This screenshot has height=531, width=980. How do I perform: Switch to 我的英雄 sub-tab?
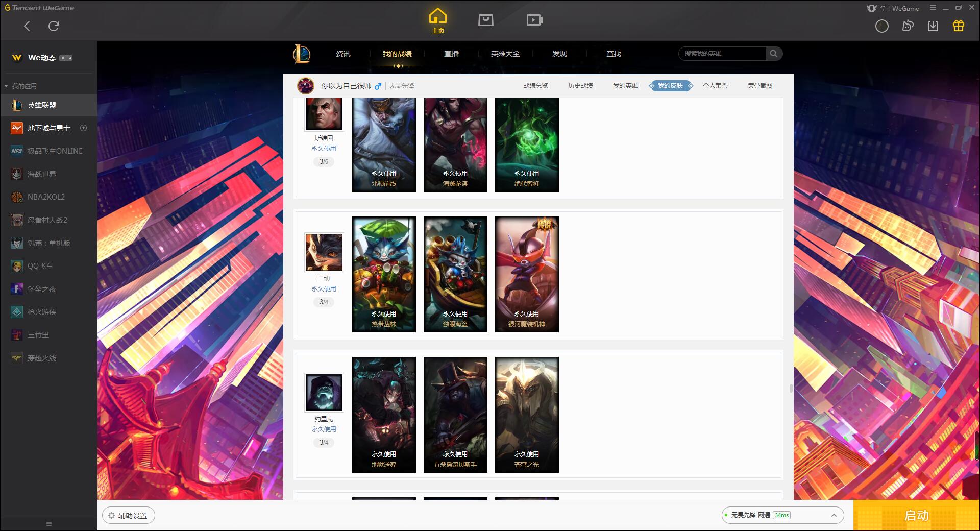[625, 86]
